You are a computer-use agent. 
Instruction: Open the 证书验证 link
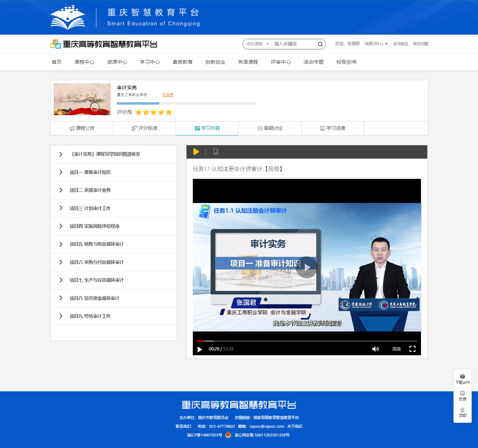coord(401,44)
